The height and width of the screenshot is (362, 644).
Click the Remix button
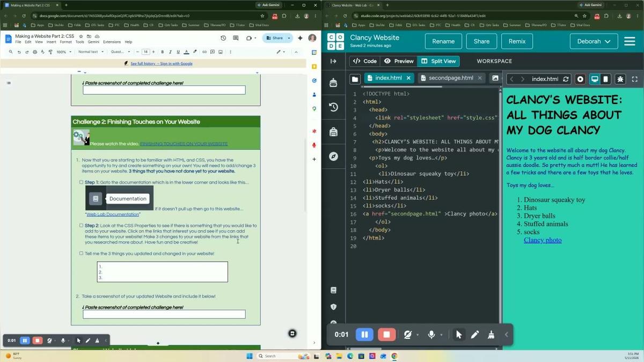pos(517,41)
